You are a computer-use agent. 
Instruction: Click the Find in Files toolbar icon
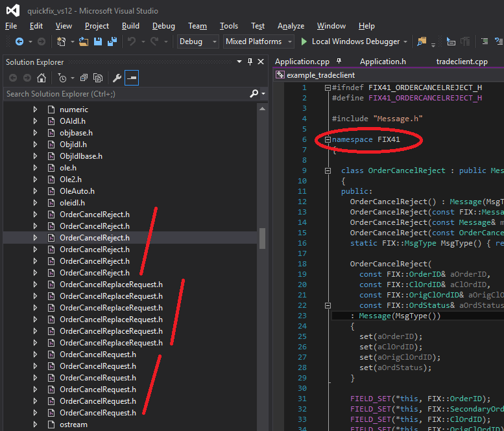coord(422,41)
